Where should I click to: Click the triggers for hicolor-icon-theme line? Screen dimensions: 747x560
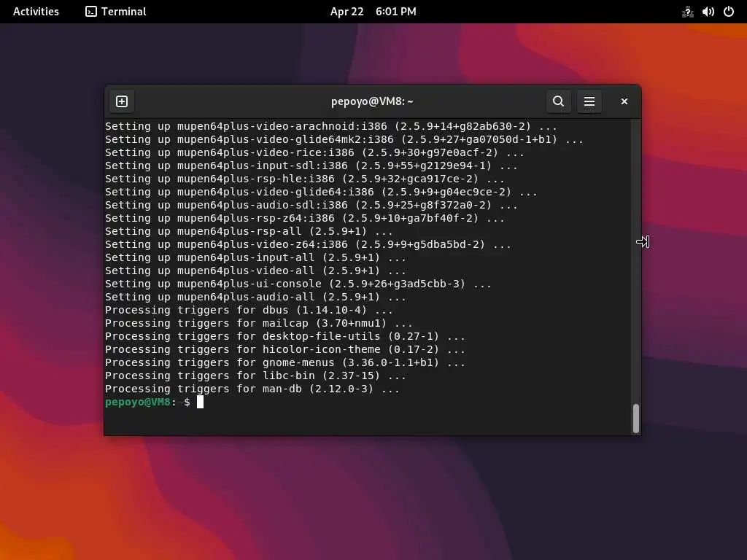click(285, 349)
